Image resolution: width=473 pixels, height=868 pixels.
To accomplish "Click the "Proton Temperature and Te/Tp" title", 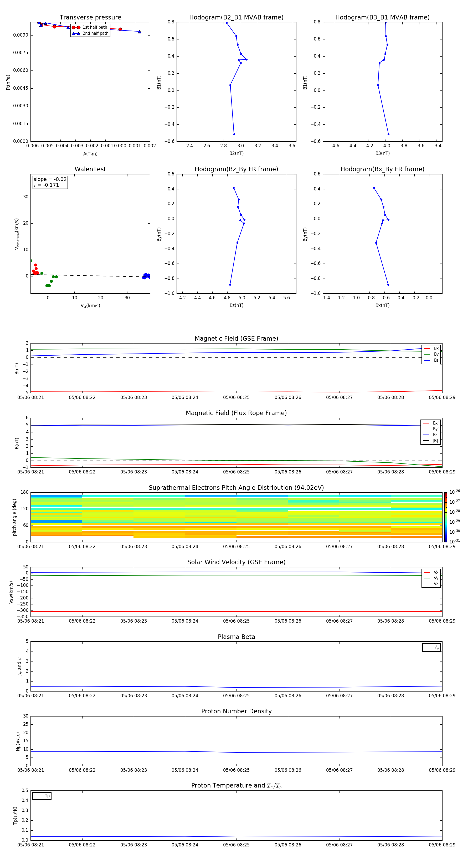I will 236,785.
